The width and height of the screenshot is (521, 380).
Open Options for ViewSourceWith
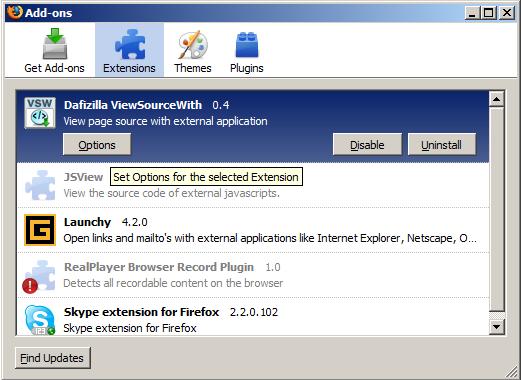pyautogui.click(x=97, y=145)
